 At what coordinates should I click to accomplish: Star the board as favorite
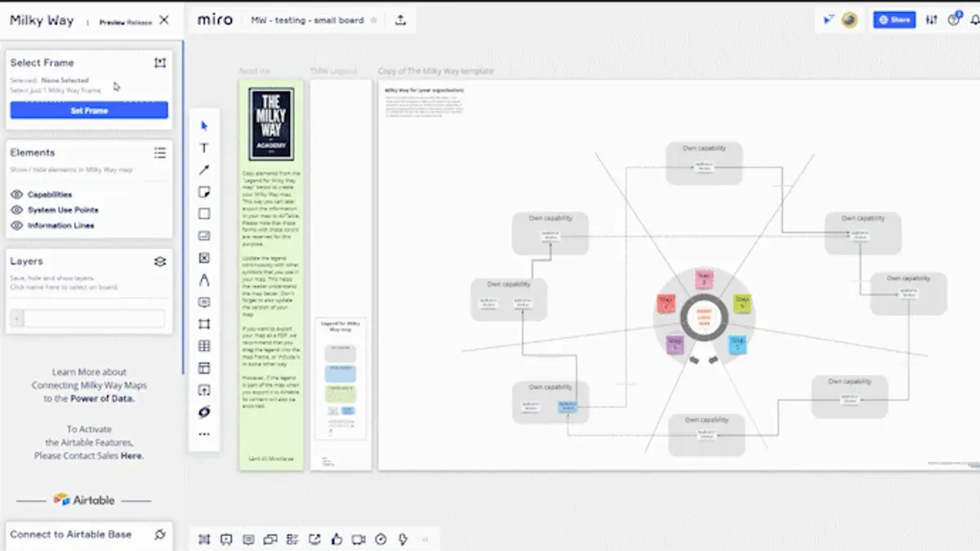pyautogui.click(x=374, y=20)
